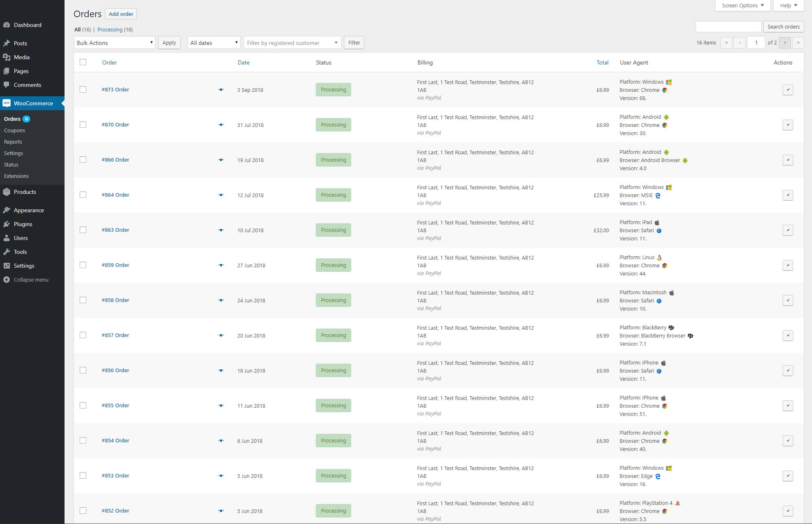Click the preview eye icon for order #859
The width and height of the screenshot is (812, 524).
click(221, 265)
